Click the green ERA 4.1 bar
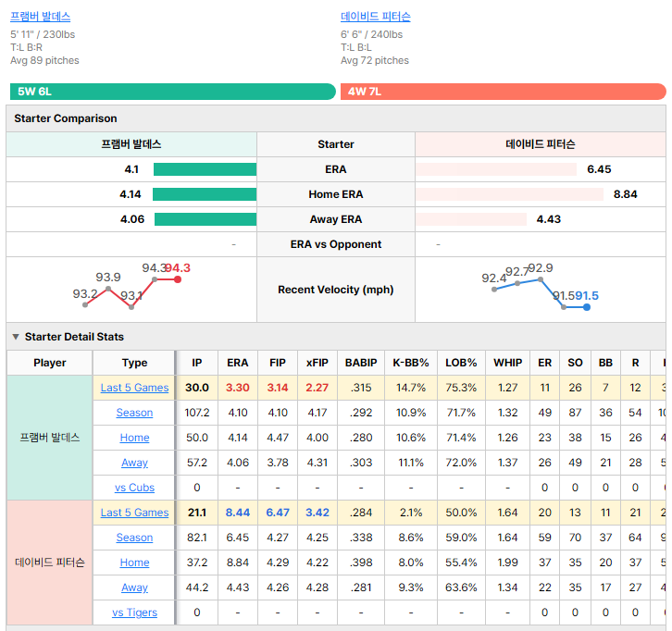Image resolution: width=672 pixels, height=631 pixels. (x=205, y=169)
